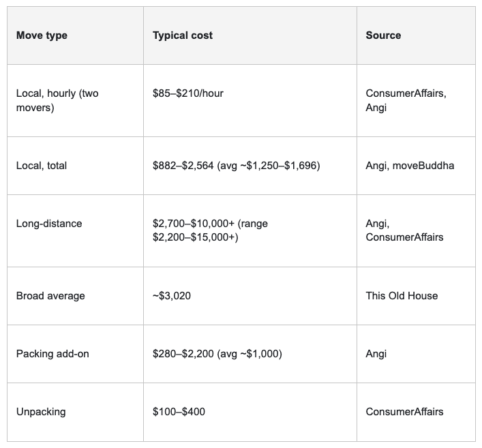
Task: Select the Packing add-on row label
Action: pos(52,354)
